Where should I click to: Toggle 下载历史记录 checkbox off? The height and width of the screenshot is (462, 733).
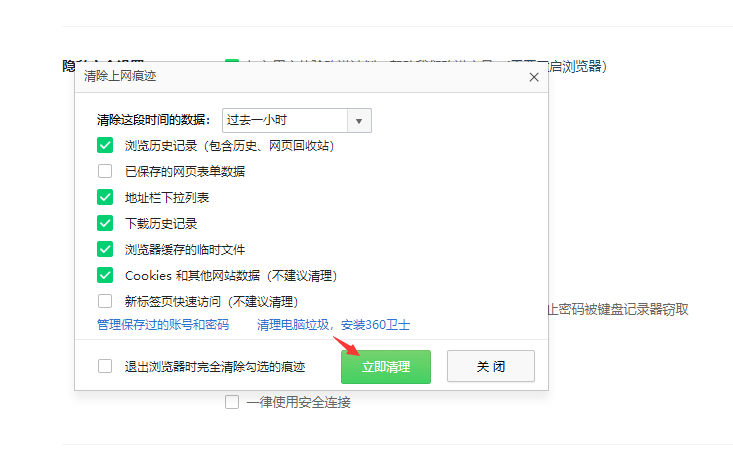pos(105,223)
